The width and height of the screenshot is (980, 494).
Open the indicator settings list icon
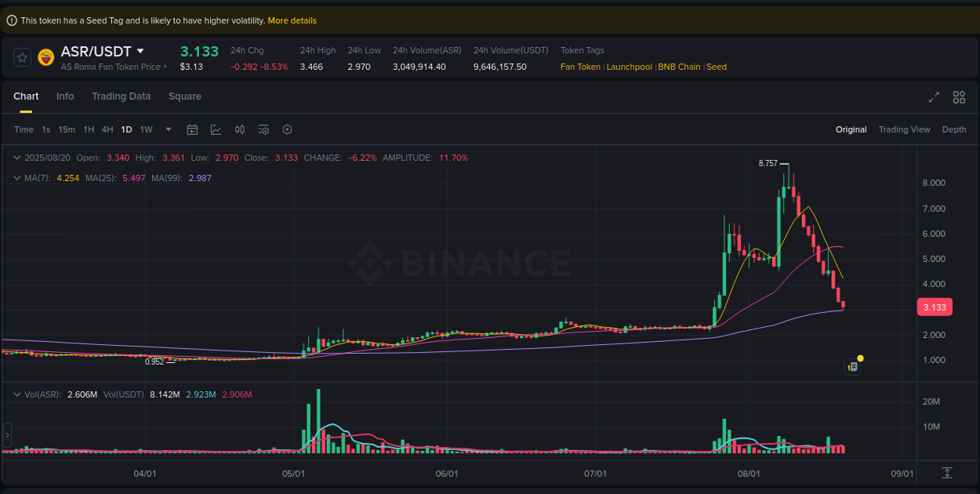[263, 129]
